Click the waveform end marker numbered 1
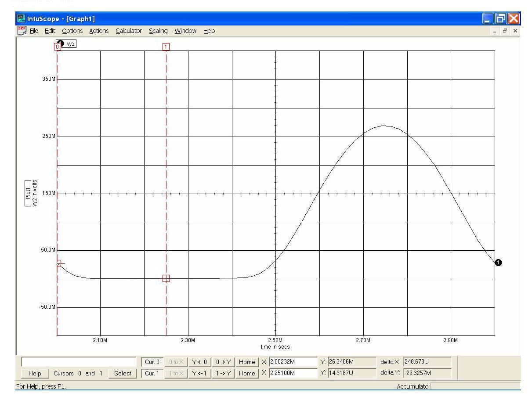This screenshot has height=411, width=532. point(498,263)
